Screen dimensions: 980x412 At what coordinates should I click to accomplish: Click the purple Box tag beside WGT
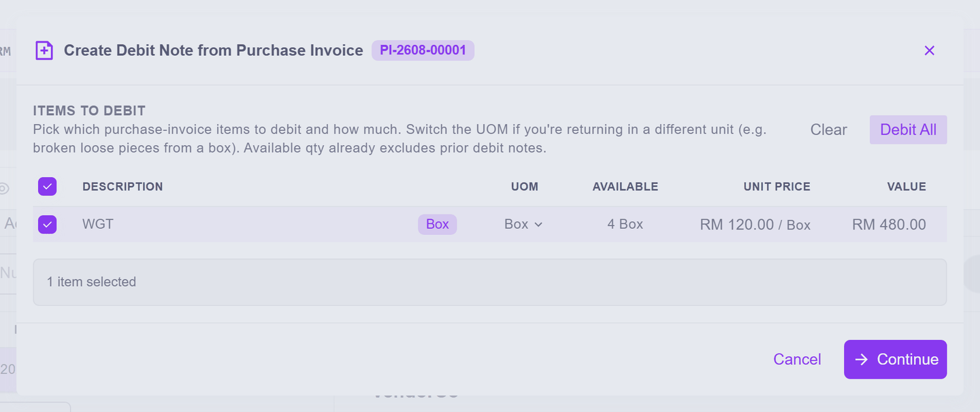(x=437, y=224)
